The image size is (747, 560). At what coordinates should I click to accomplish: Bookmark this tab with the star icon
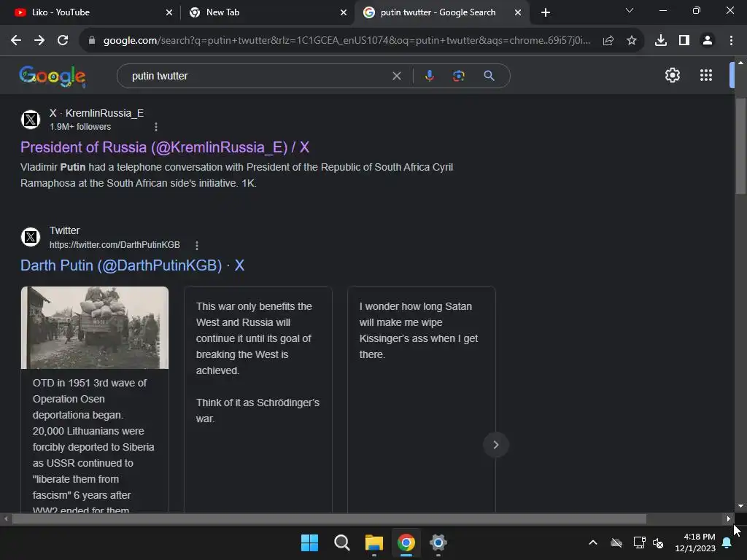point(631,41)
